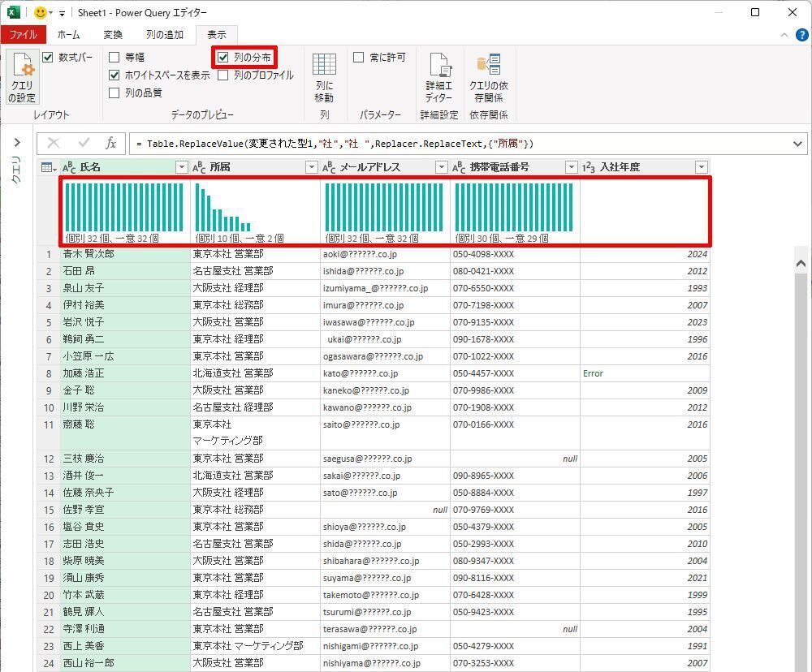
Task: Select cell 070-6550-XXXX
Action: [x=515, y=288]
